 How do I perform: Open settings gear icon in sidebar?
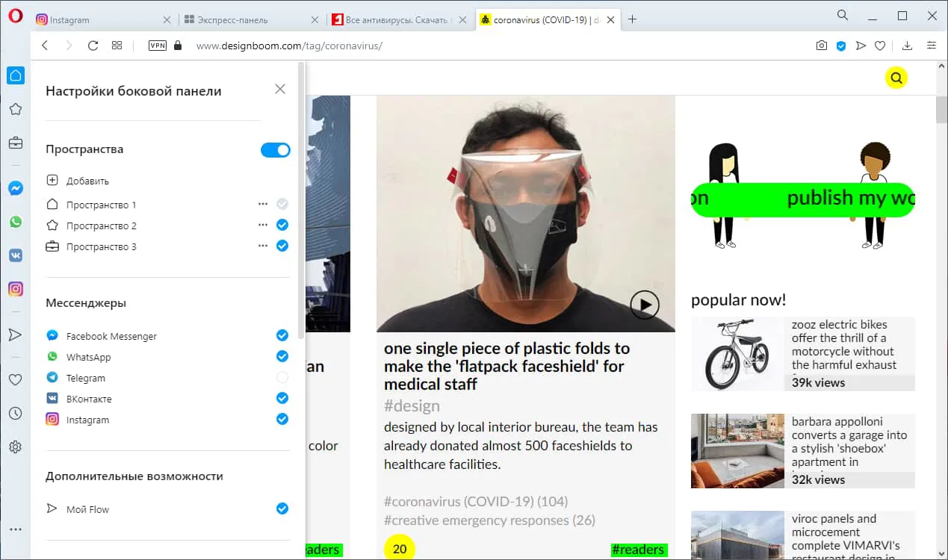pos(16,447)
